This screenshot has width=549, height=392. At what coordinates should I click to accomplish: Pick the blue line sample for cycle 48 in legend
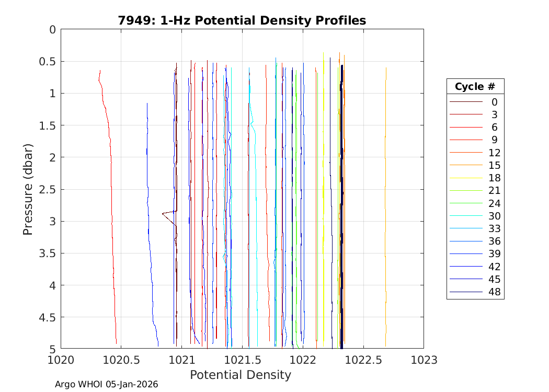point(465,292)
